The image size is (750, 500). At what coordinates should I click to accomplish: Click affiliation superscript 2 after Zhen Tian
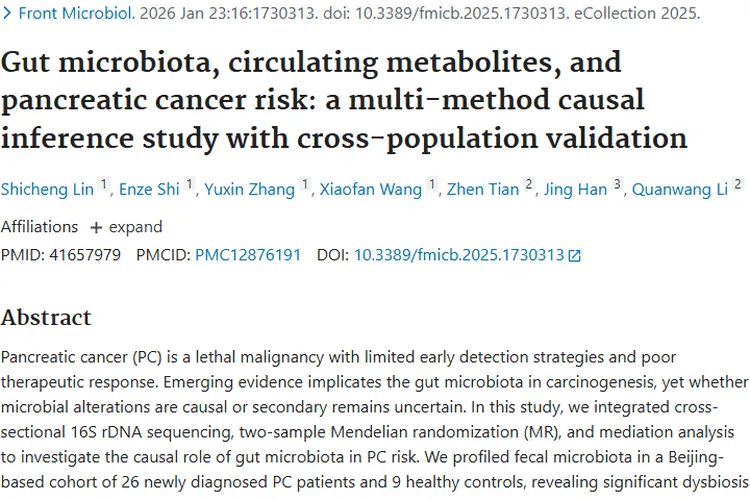pyautogui.click(x=529, y=184)
